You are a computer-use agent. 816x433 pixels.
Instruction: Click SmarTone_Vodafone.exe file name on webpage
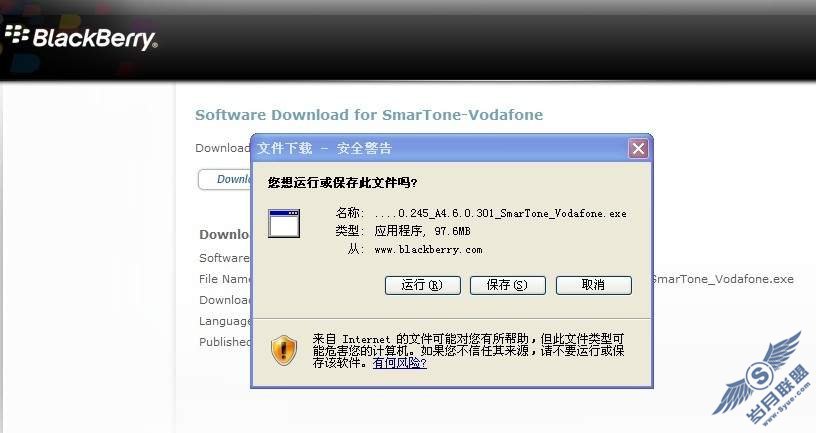click(x=723, y=279)
